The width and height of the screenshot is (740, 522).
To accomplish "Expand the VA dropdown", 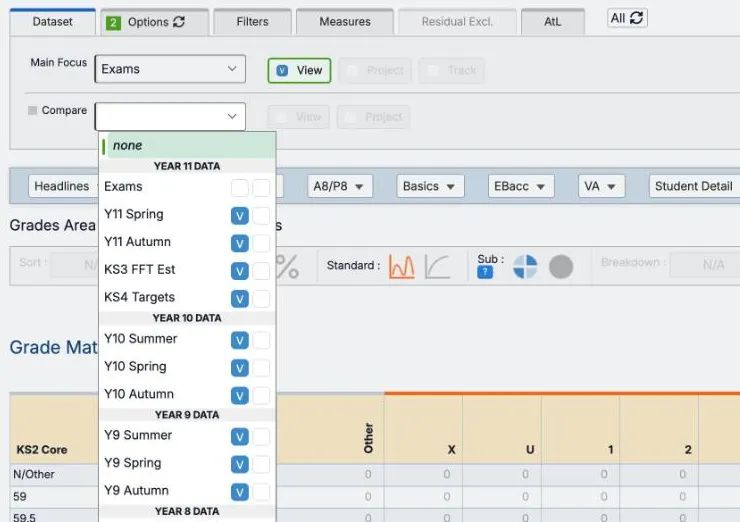I will coord(602,186).
